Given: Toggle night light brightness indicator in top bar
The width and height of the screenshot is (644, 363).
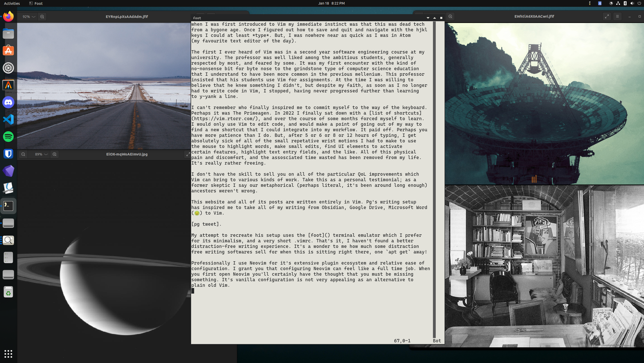Looking at the screenshot, I should tap(611, 3).
